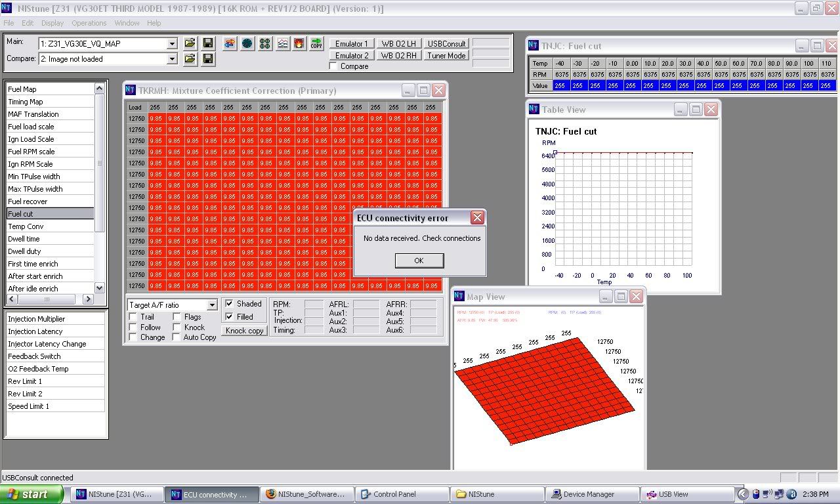Open the Help menu
This screenshot has width=840, height=504.
pyautogui.click(x=154, y=23)
